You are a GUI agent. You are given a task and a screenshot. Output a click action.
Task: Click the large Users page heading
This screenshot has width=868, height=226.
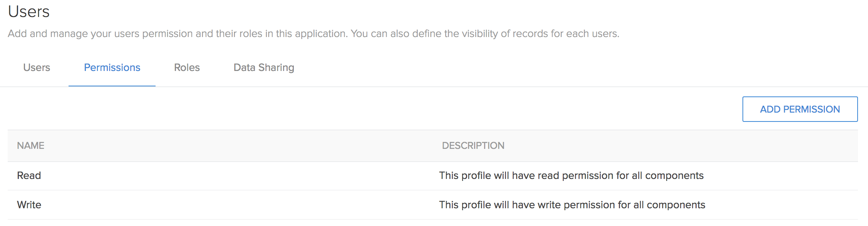[29, 12]
